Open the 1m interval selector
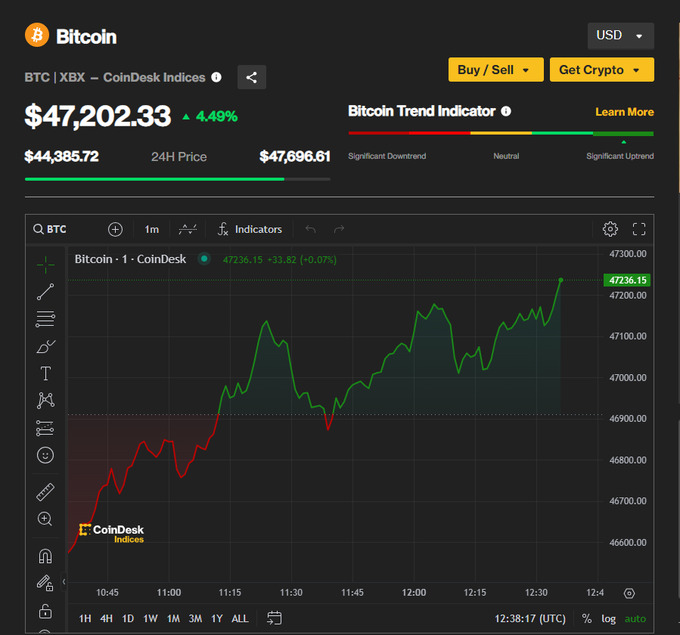Screen dimensions: 680x635 point(152,229)
